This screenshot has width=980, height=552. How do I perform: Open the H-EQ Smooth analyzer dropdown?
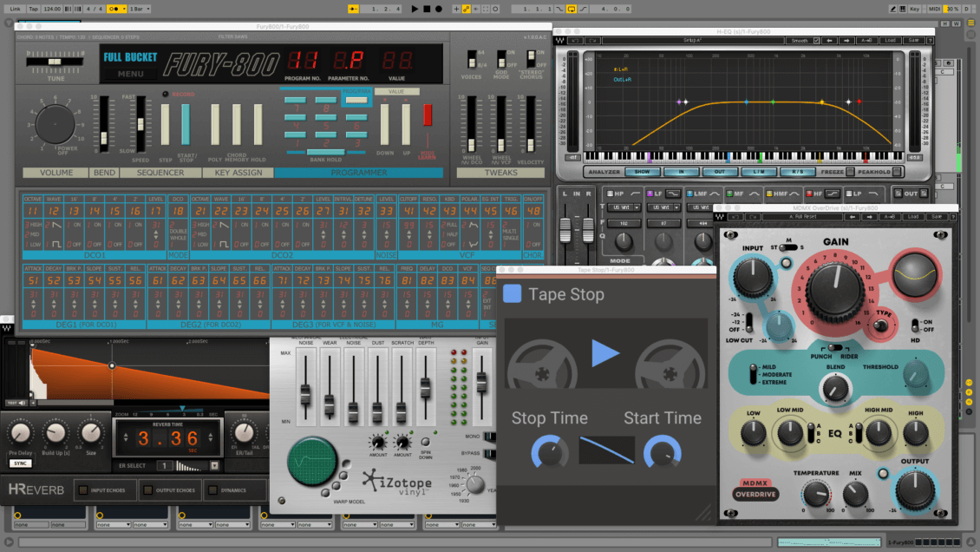click(x=804, y=41)
